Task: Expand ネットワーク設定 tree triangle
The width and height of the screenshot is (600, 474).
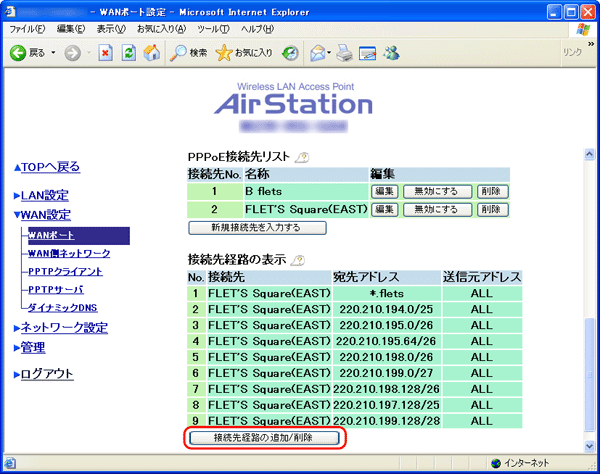Action: pyautogui.click(x=17, y=328)
